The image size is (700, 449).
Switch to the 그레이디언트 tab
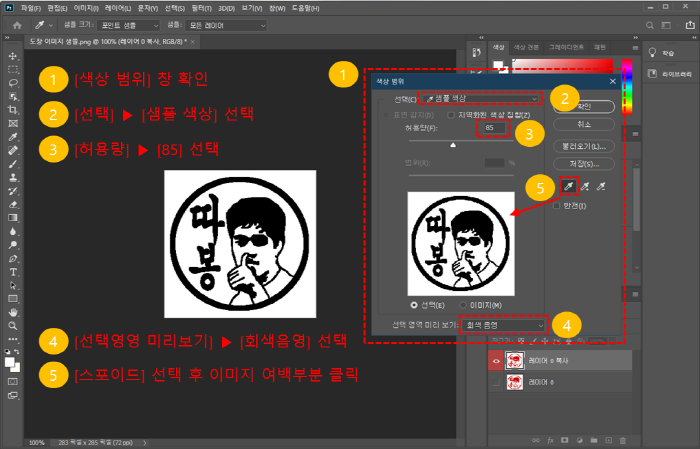click(x=566, y=47)
